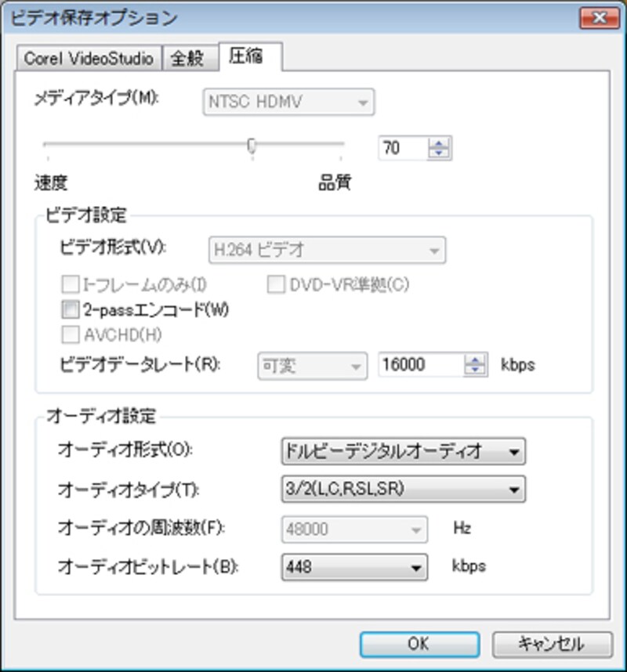This screenshot has width=627, height=672.
Task: Click the キャンセル button
Action: point(552,644)
